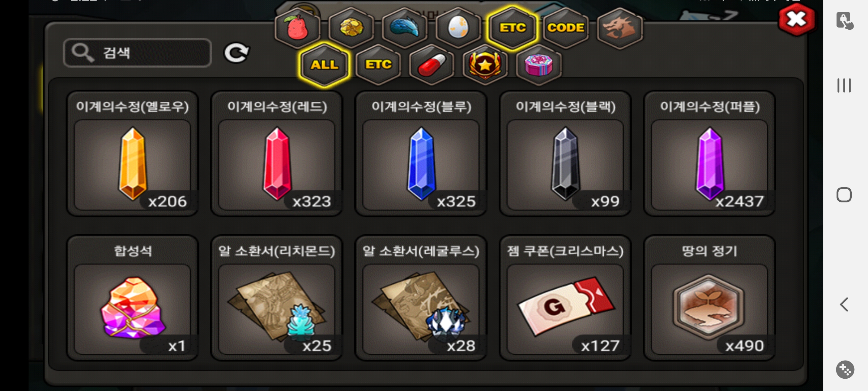Click the refresh arrow beside search
This screenshot has width=868, height=391.
click(x=237, y=53)
